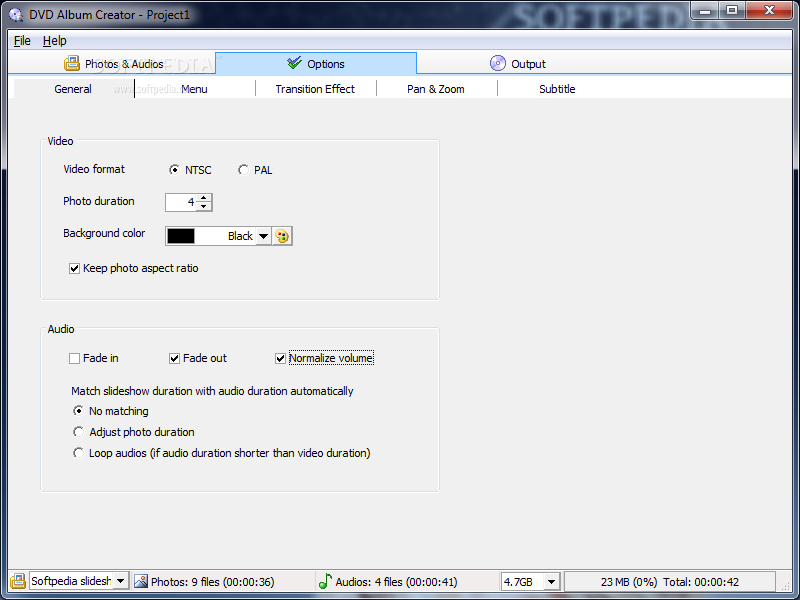Screen dimensions: 800x600
Task: Open the Softpedia slideshow dropdown
Action: point(120,581)
